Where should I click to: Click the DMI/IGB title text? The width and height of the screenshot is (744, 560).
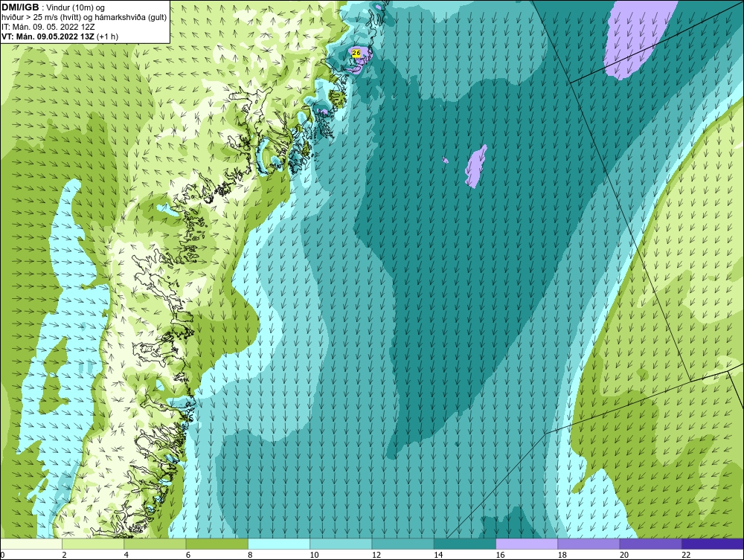[20, 7]
